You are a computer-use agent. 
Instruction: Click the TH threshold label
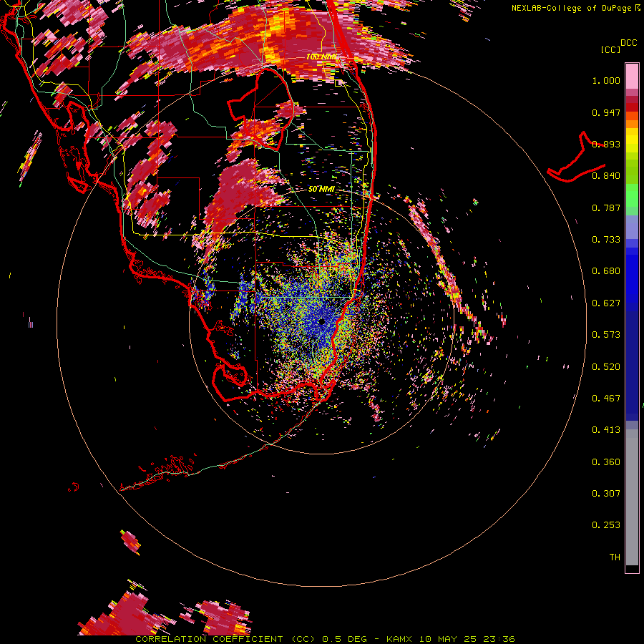click(615, 557)
